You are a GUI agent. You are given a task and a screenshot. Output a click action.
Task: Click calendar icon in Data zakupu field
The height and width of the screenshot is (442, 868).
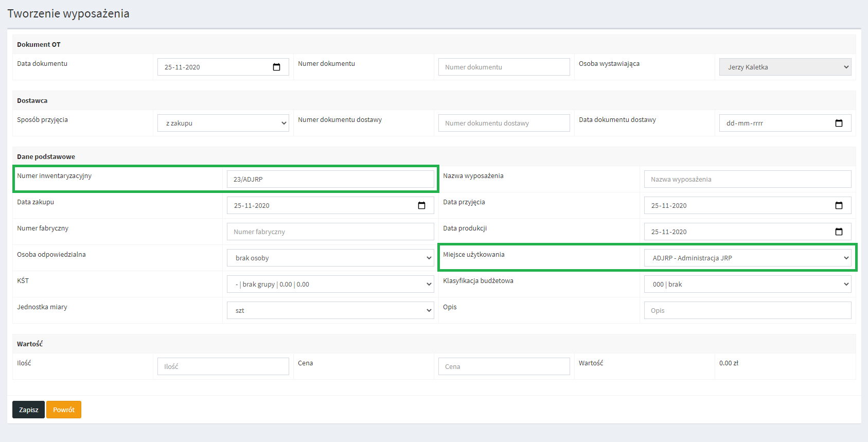[421, 206]
